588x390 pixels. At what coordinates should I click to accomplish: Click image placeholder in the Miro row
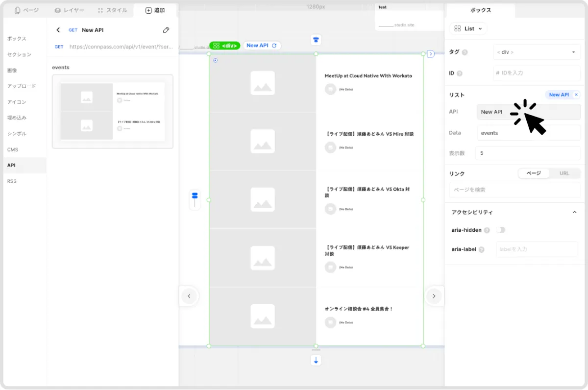263,141
